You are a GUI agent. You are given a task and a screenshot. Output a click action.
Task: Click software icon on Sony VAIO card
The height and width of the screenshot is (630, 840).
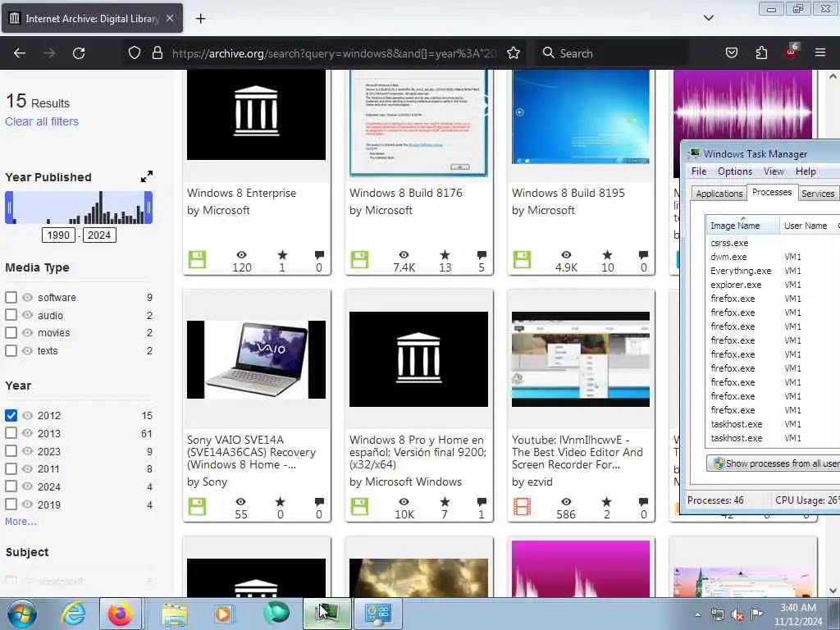pos(197,507)
